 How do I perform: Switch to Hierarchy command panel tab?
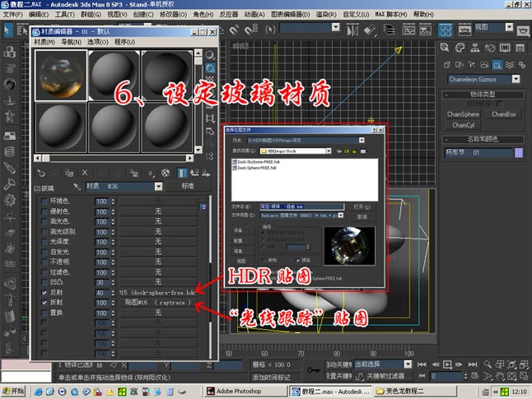tap(474, 48)
